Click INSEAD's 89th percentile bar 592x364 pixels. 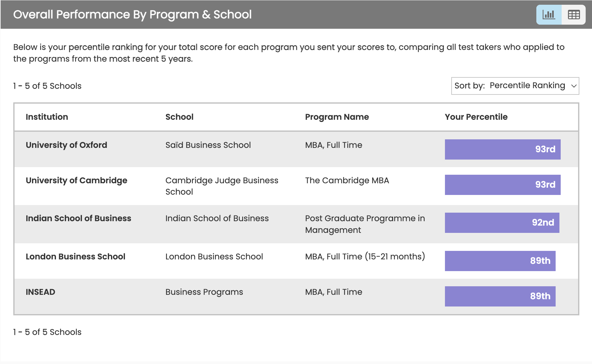pos(500,296)
